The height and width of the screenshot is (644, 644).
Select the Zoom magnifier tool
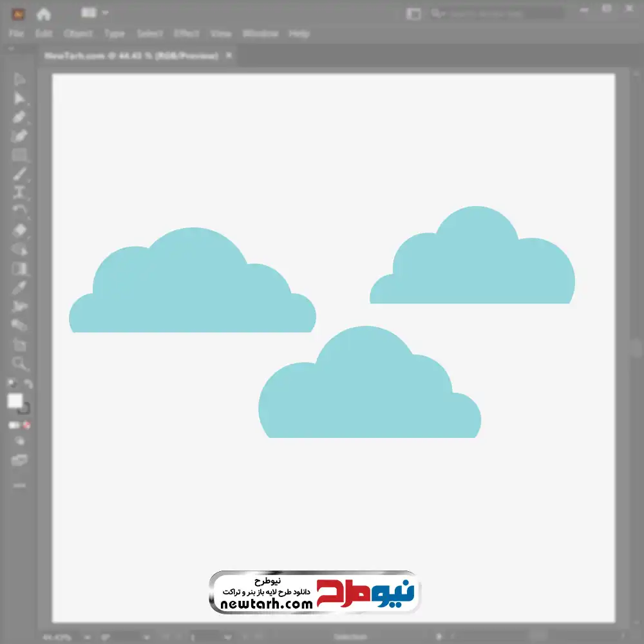[19, 364]
